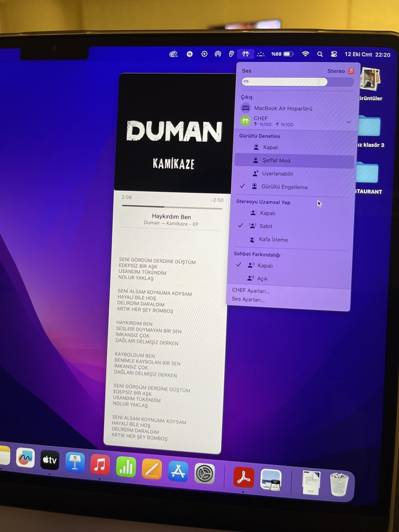Click the lyric line KAYBOLDUM BEN
This screenshot has height=532, width=399.
(x=135, y=355)
